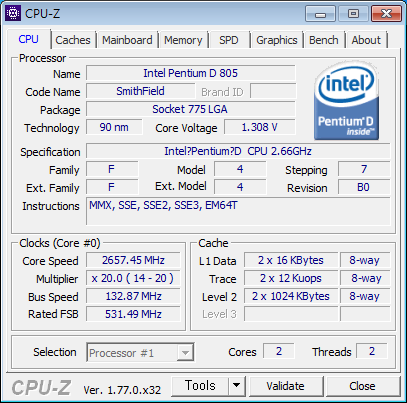Click the Ext. Model value '4'
The image size is (407, 403).
click(x=240, y=187)
